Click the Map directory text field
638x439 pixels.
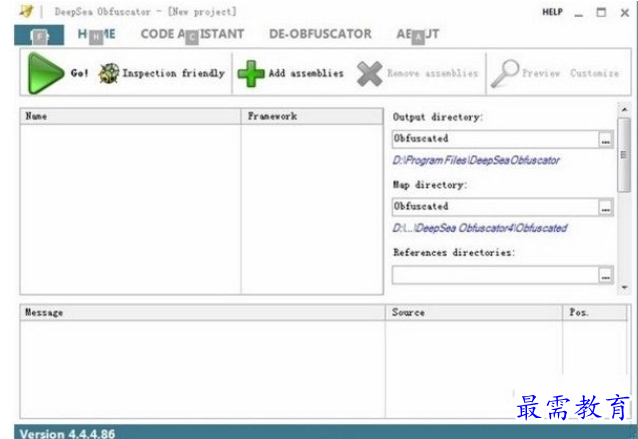tap(495, 207)
